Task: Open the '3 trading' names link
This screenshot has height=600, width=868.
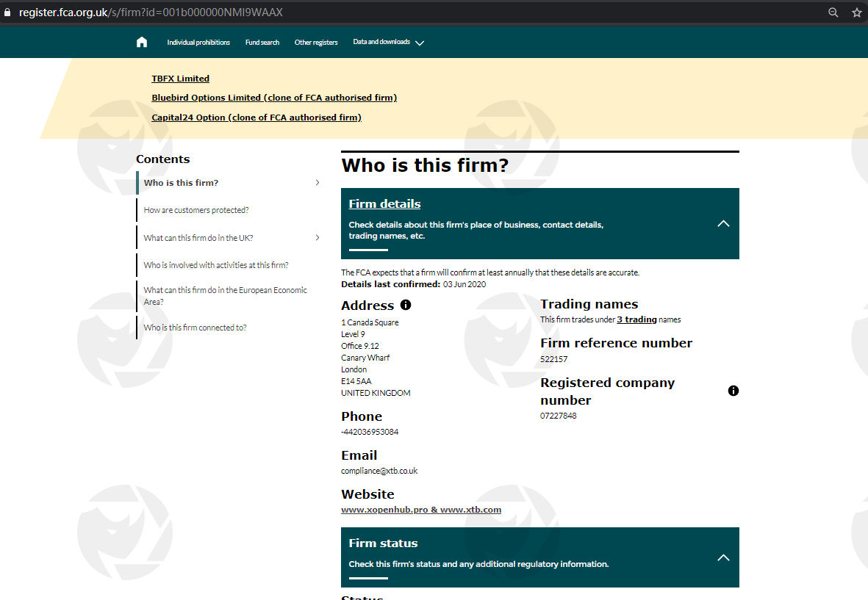Action: point(636,319)
